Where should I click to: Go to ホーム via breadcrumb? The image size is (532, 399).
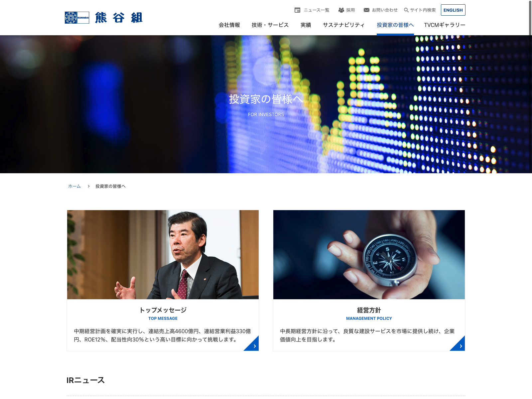click(74, 186)
